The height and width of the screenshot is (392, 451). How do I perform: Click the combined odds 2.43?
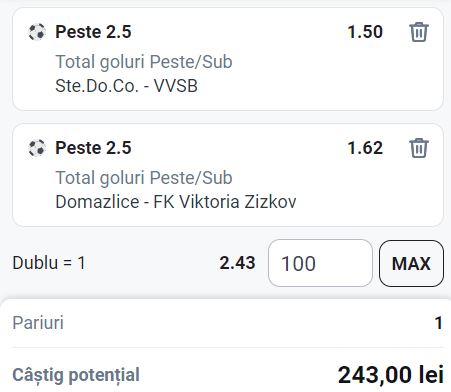pyautogui.click(x=237, y=263)
